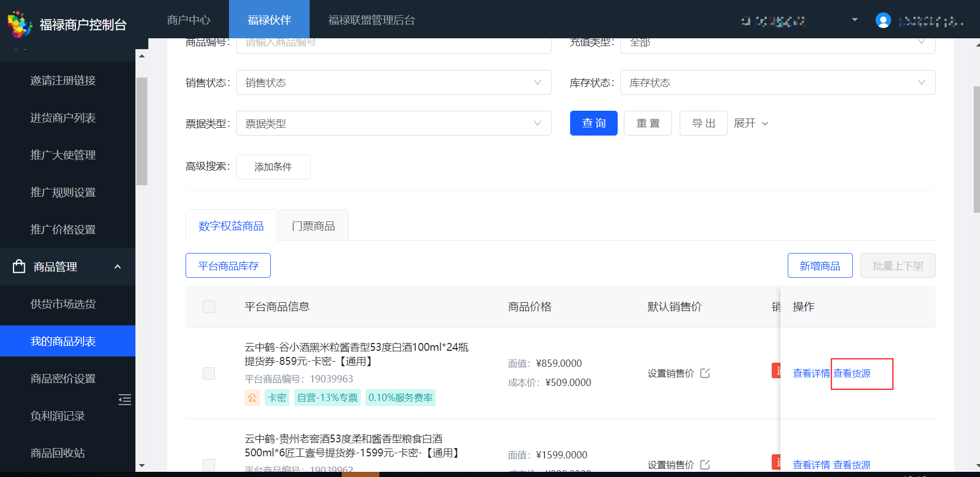Viewport: 980px width, 477px height.
Task: Click the 批量上下架 button
Action: [898, 265]
